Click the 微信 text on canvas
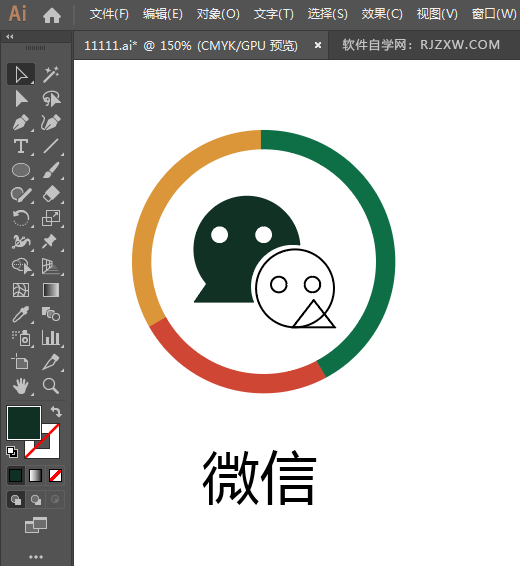The height and width of the screenshot is (566, 520). click(259, 478)
